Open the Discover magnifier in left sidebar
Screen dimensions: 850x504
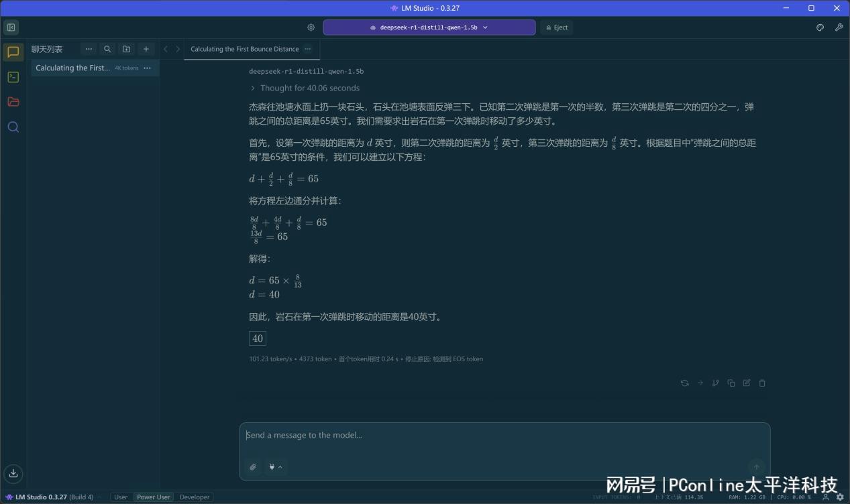click(x=13, y=127)
